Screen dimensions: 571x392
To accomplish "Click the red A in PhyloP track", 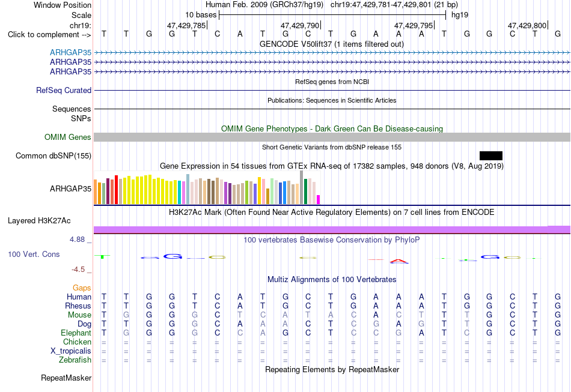I will [399, 261].
